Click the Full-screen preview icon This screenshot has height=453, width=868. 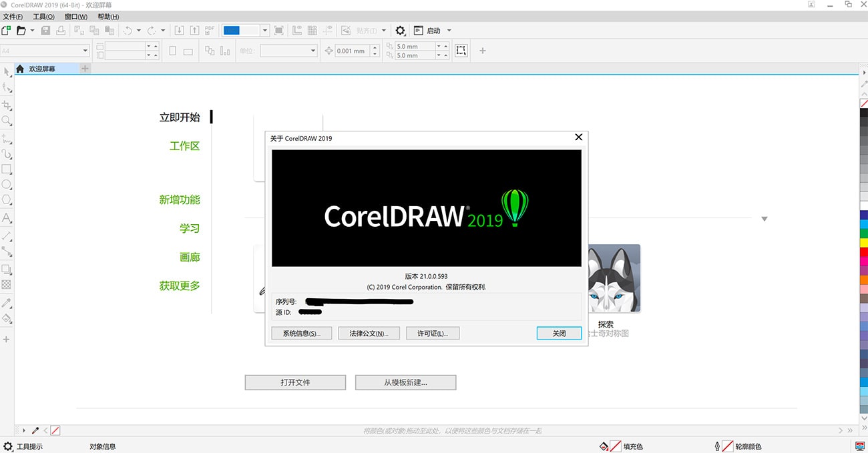click(279, 31)
